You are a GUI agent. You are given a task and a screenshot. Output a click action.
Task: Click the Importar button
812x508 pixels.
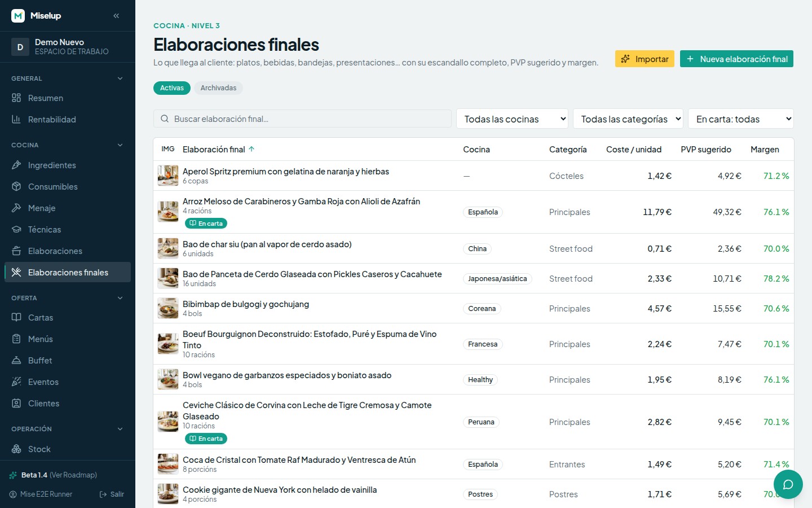click(x=645, y=59)
